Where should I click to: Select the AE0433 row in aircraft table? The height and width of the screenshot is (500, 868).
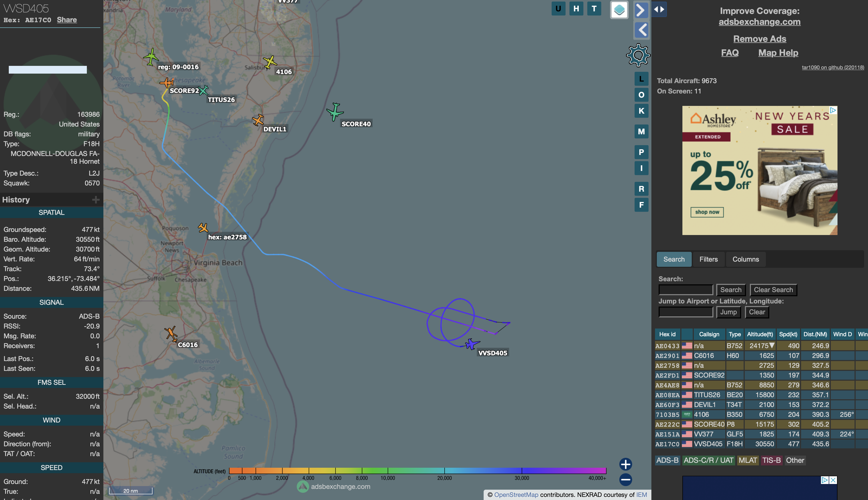click(x=761, y=346)
